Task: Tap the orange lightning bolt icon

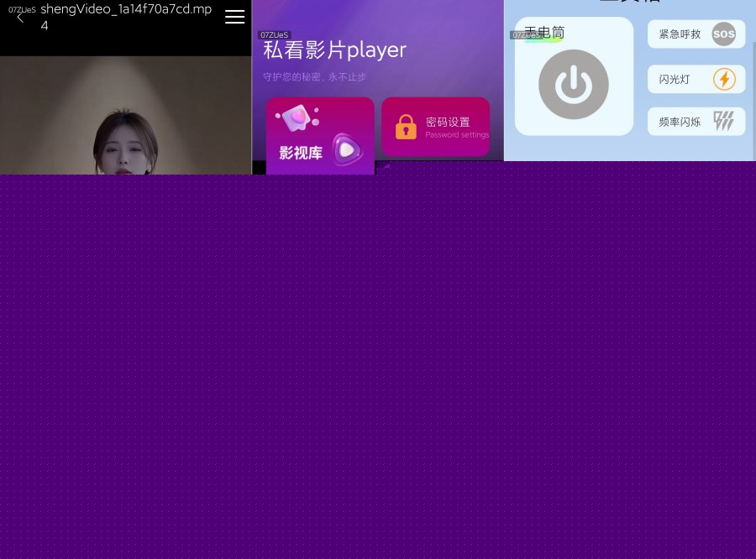Action: [724, 79]
